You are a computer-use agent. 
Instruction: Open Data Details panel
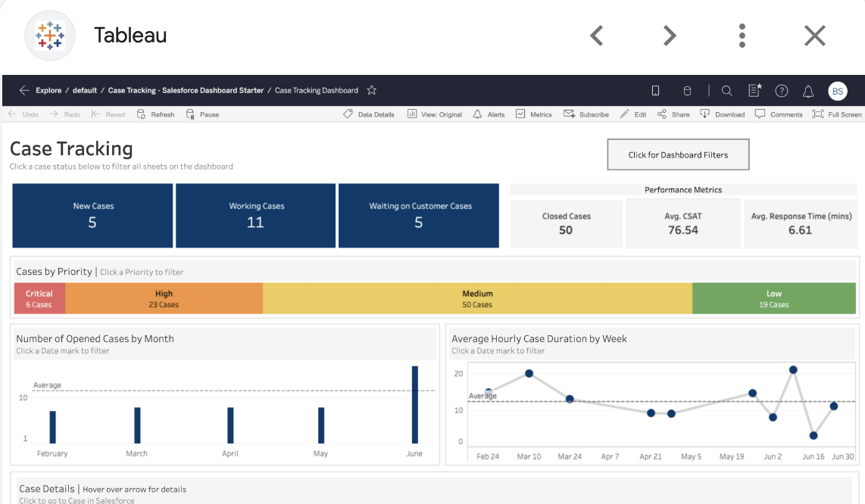pos(369,114)
